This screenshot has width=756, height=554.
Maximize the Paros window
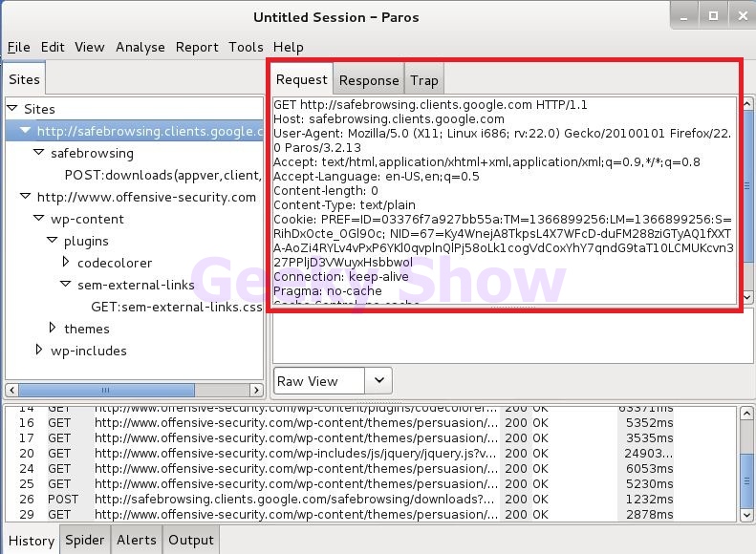coord(714,16)
